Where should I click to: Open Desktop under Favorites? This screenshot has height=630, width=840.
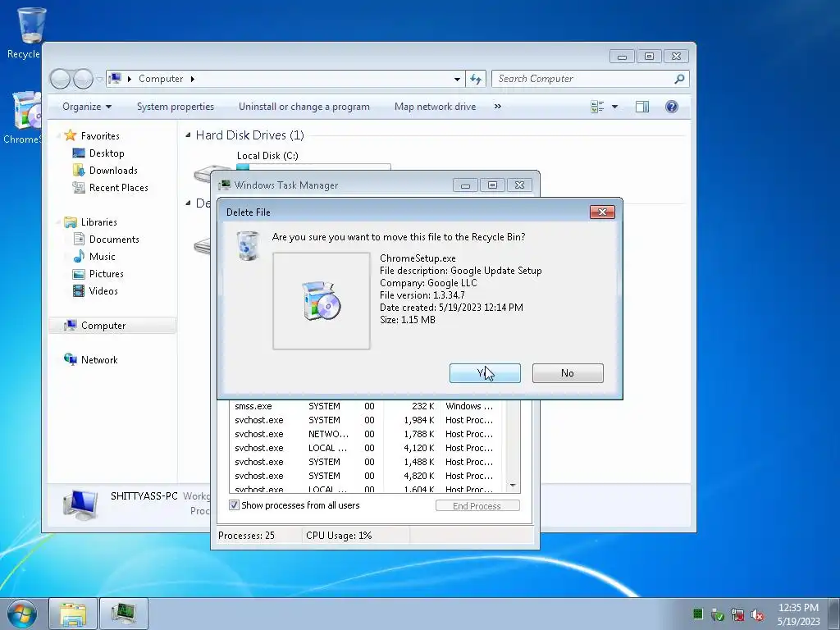(x=107, y=153)
